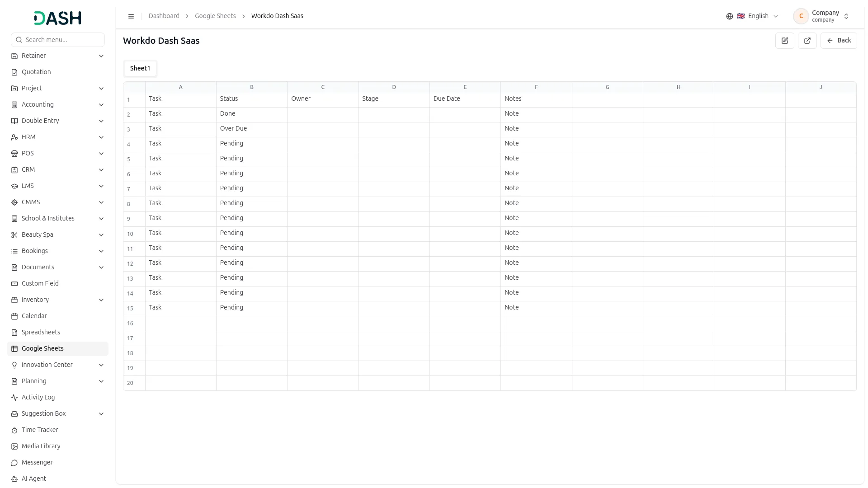Expand the HRM menu chevron
Viewport: 868px width, 488px height.
pyautogui.click(x=101, y=137)
